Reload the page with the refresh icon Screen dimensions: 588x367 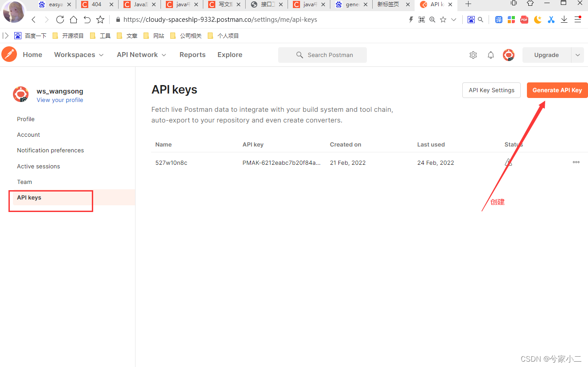point(60,20)
